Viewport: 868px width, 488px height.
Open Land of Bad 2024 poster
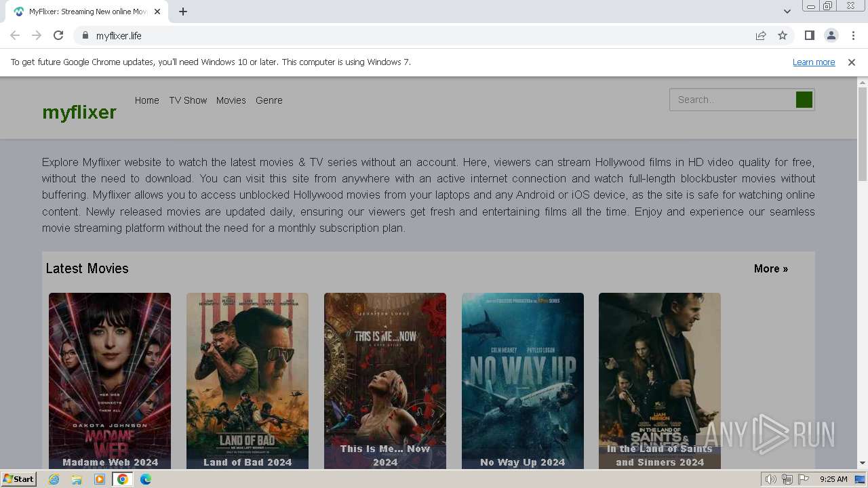(248, 381)
